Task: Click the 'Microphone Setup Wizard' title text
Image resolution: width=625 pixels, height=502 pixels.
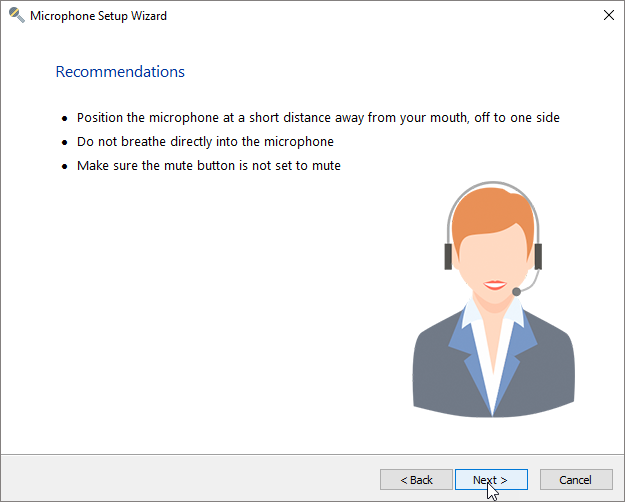Action: 98,16
